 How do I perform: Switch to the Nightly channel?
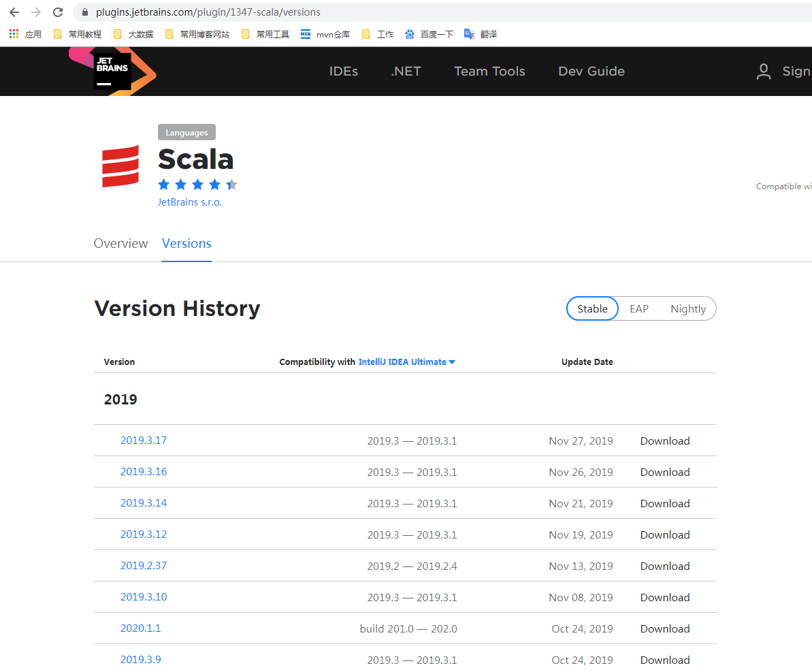point(688,309)
